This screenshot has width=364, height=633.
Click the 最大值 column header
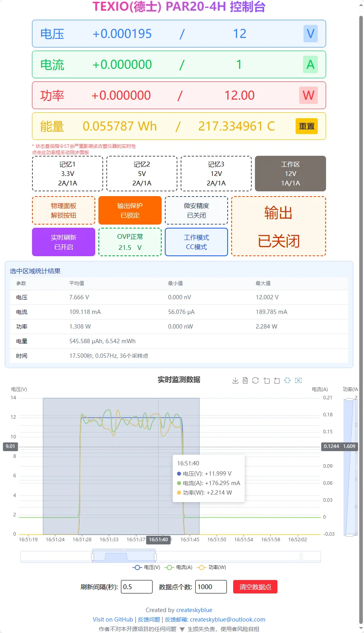(263, 283)
